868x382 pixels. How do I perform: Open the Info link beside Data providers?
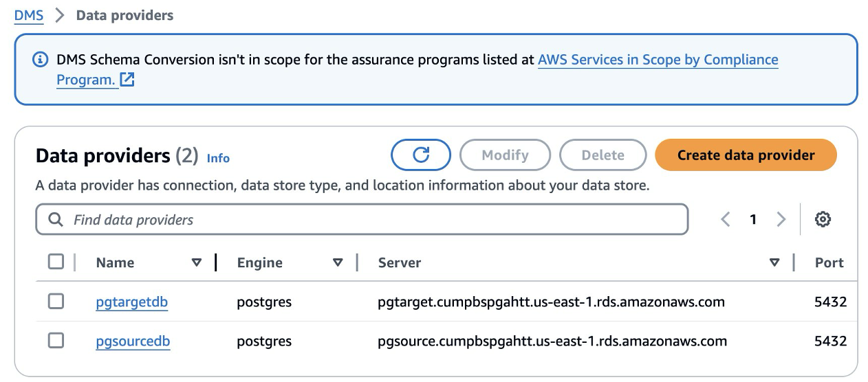(x=218, y=158)
